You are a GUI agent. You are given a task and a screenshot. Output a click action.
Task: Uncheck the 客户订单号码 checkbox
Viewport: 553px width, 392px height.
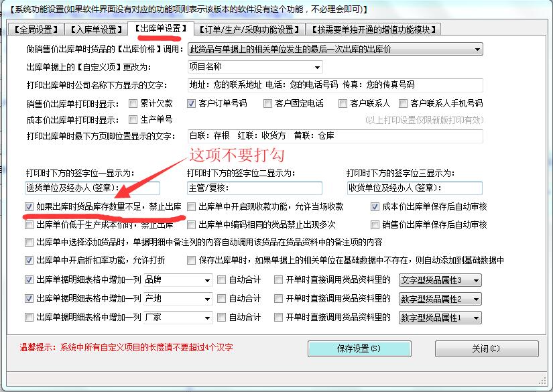click(192, 104)
